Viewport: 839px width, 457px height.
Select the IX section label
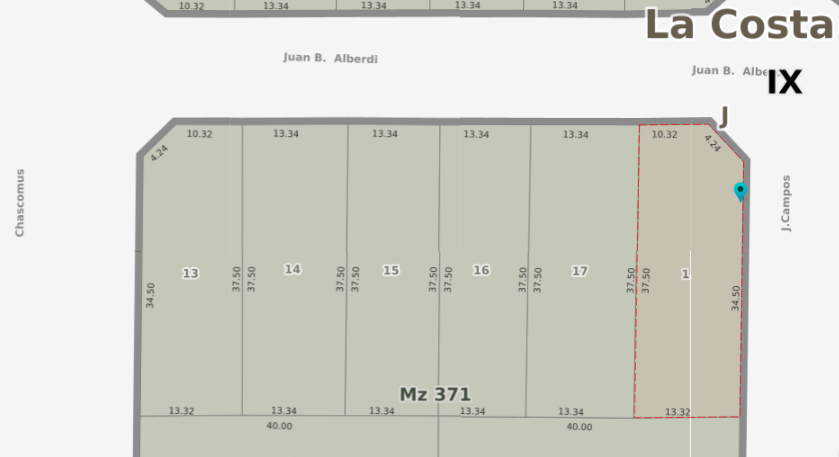[784, 83]
